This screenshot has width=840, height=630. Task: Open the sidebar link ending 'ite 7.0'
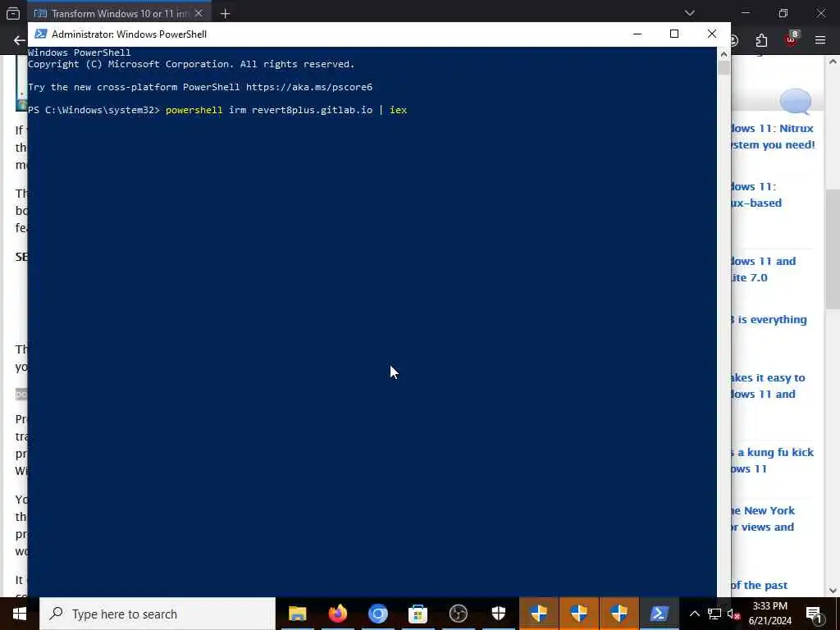[x=764, y=269]
